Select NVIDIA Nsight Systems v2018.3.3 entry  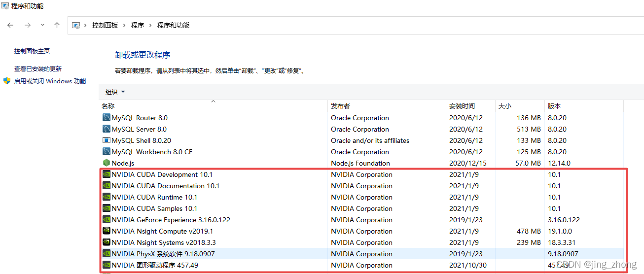click(x=164, y=242)
